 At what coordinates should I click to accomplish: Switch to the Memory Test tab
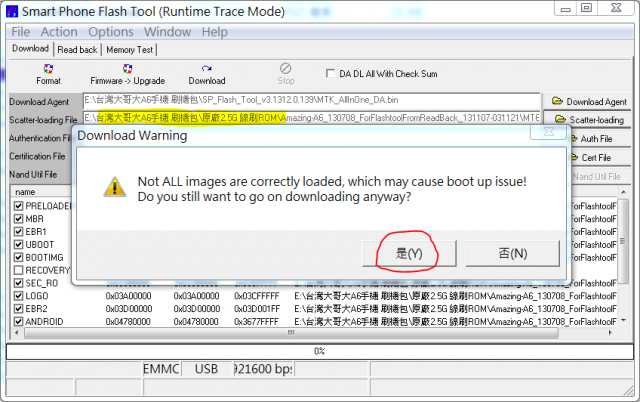tap(129, 50)
